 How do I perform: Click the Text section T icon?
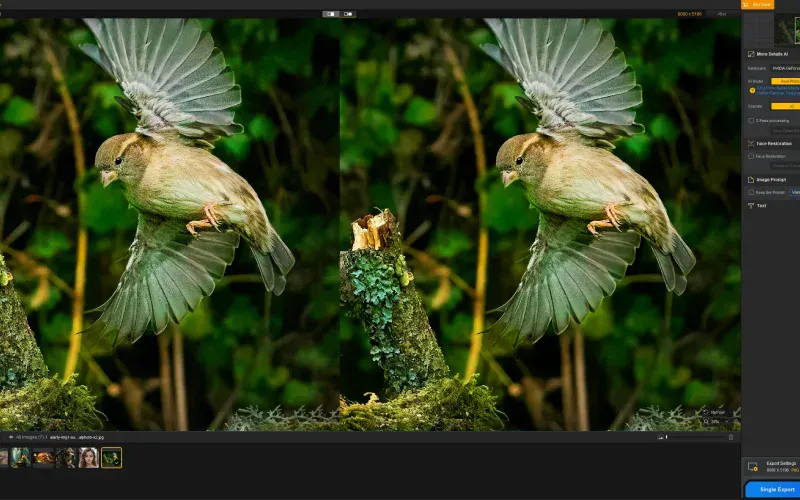[x=751, y=206]
